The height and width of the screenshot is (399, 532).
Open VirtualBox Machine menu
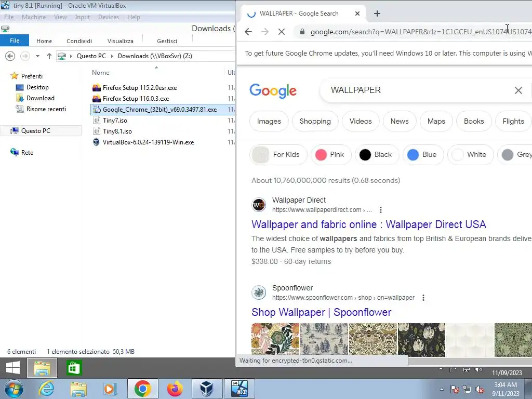point(34,17)
